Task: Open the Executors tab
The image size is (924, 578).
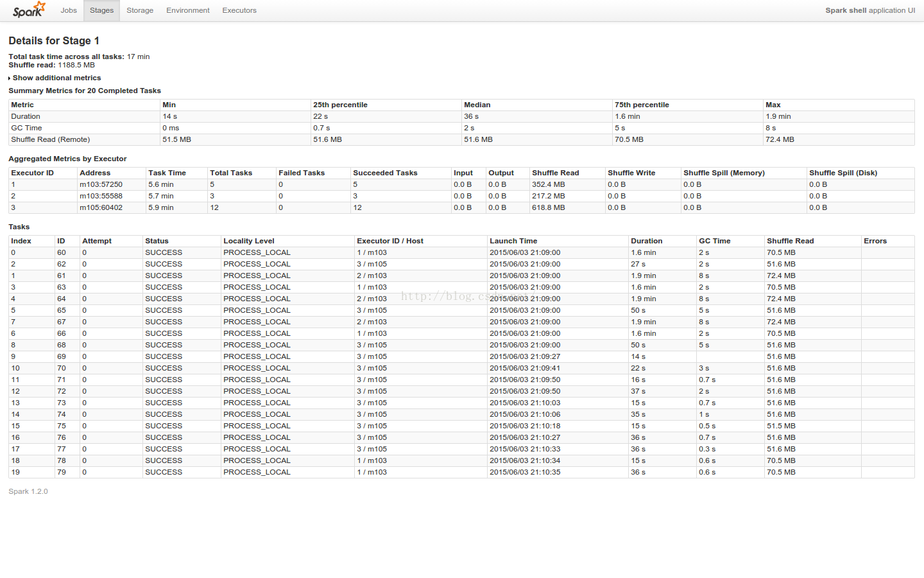Action: [x=239, y=10]
